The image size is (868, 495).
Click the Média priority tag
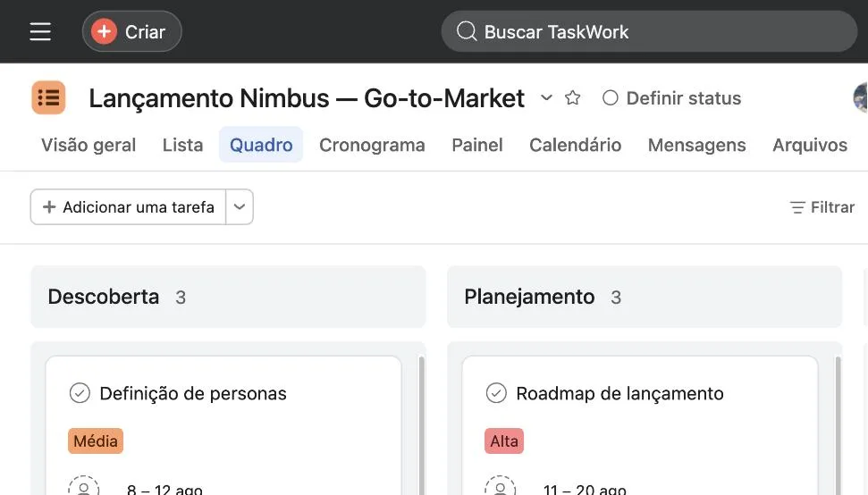point(96,440)
